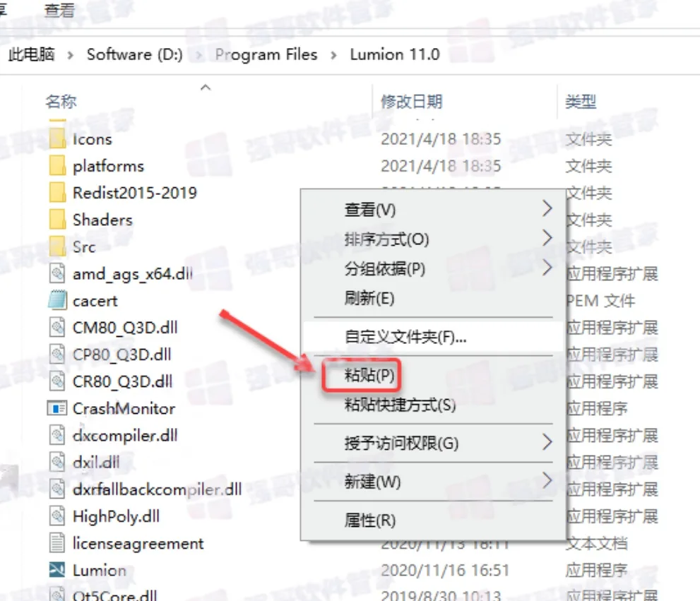Image resolution: width=700 pixels, height=601 pixels.
Task: Open the 查看 ribbon tab
Action: [x=59, y=11]
